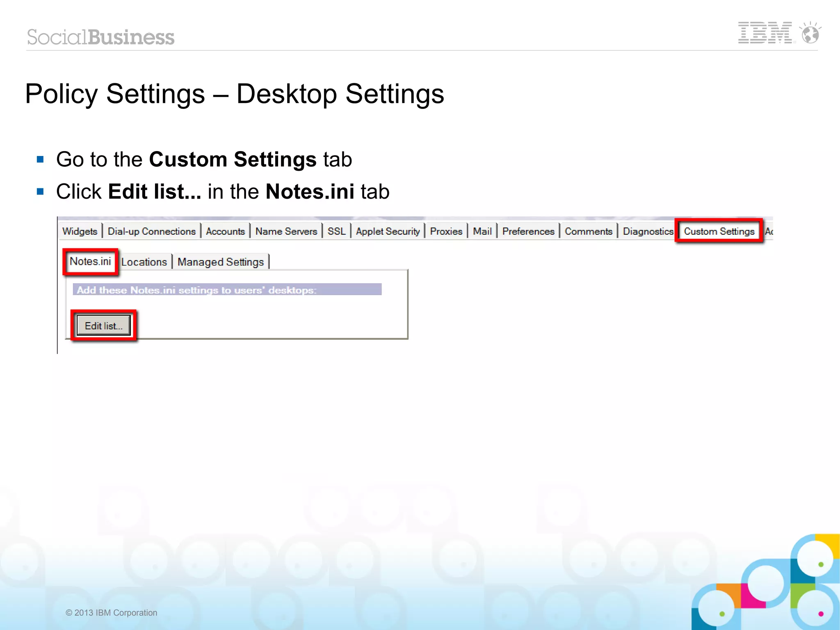Select the Name Servers tab

coord(286,231)
